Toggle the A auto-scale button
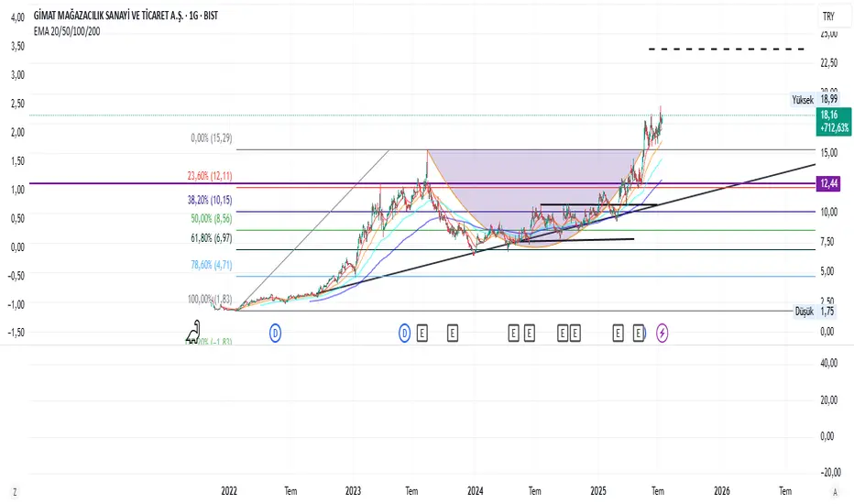The height and width of the screenshot is (504, 854). tap(835, 491)
